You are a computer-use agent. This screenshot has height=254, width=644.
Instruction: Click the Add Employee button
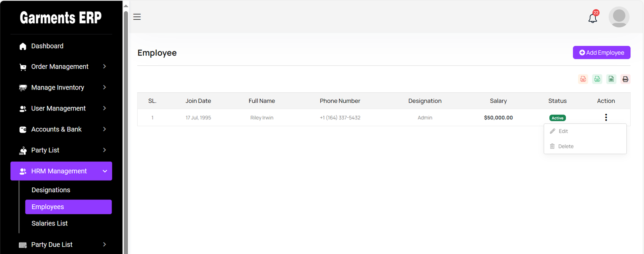coord(601,52)
